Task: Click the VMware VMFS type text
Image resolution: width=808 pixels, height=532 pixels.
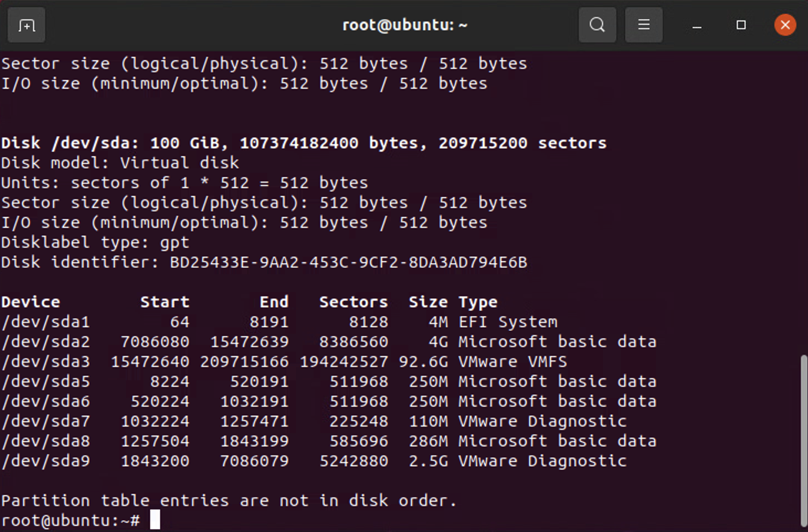Action: 513,361
